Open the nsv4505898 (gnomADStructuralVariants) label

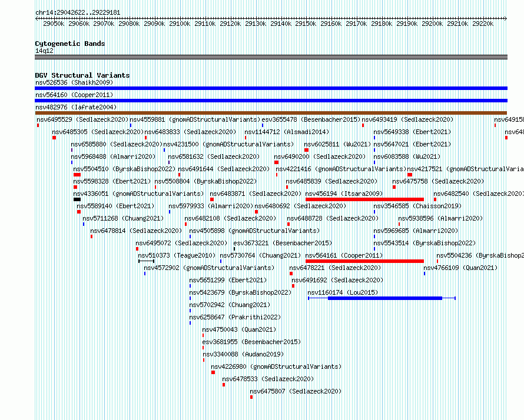pos(254,231)
